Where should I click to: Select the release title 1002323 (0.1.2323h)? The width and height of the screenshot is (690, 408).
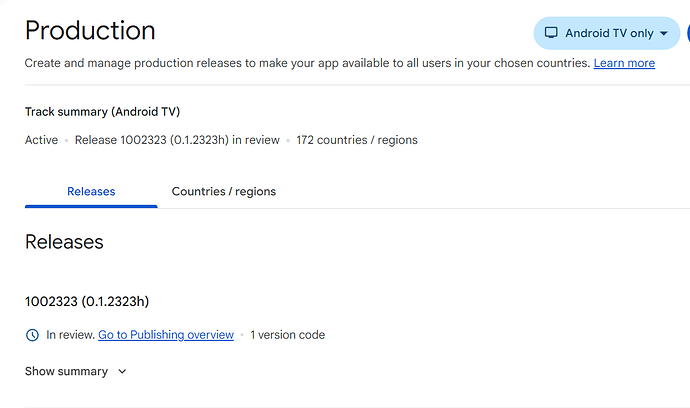[87, 301]
